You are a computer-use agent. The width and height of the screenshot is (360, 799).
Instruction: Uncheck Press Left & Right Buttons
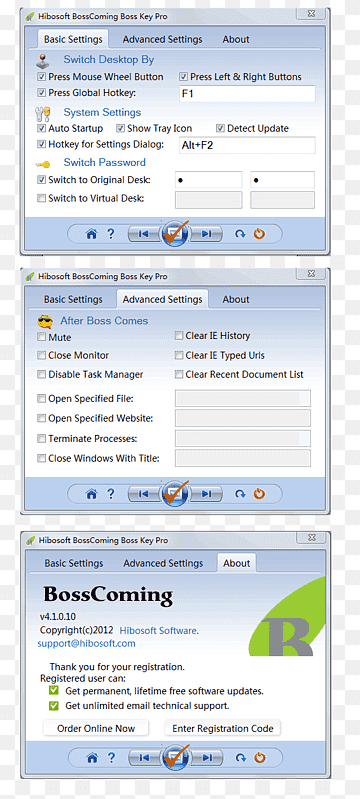pyautogui.click(x=184, y=77)
